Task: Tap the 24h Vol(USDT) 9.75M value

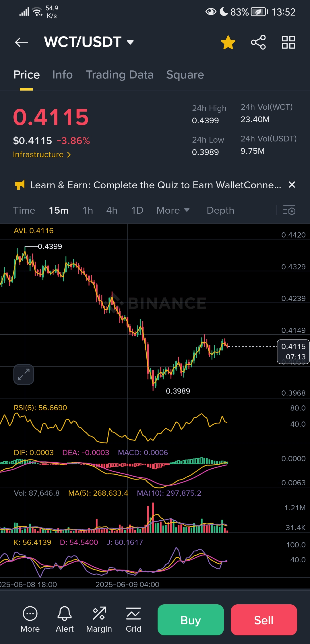Action: coord(253,151)
